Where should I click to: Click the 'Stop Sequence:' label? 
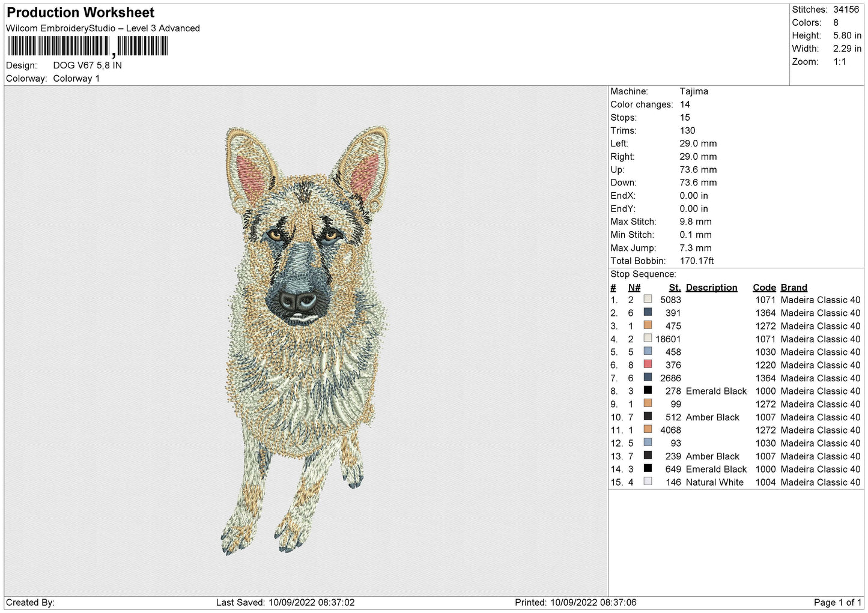(x=643, y=274)
